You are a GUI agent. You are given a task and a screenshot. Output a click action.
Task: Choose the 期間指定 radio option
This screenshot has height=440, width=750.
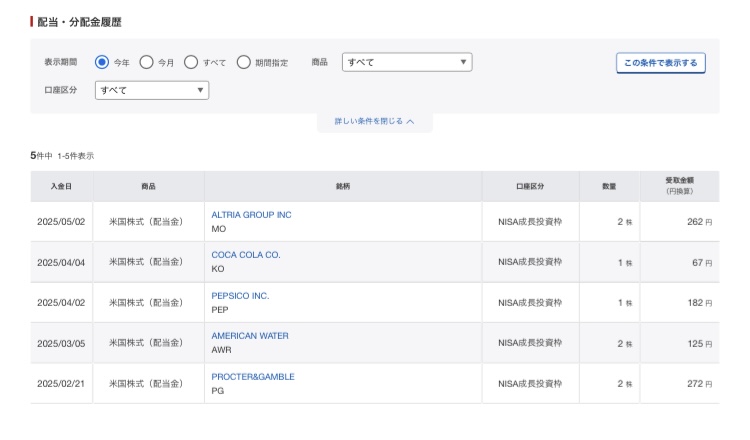pyautogui.click(x=243, y=62)
